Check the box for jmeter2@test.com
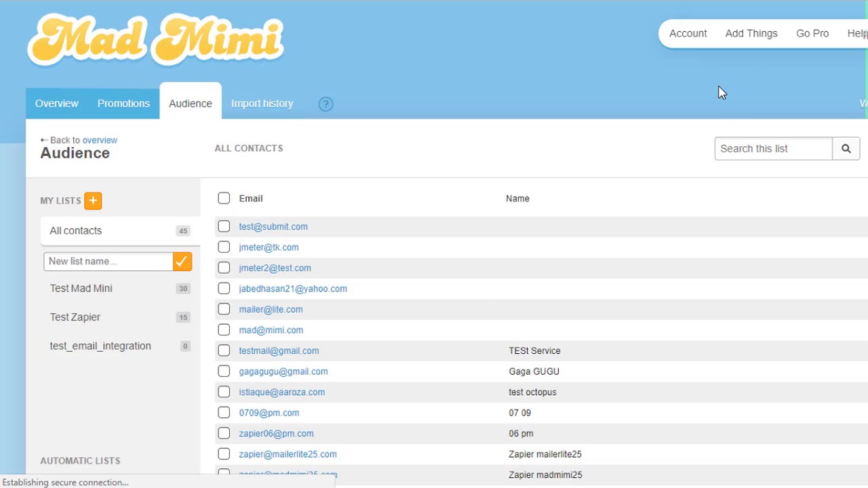The image size is (868, 488). coord(224,268)
